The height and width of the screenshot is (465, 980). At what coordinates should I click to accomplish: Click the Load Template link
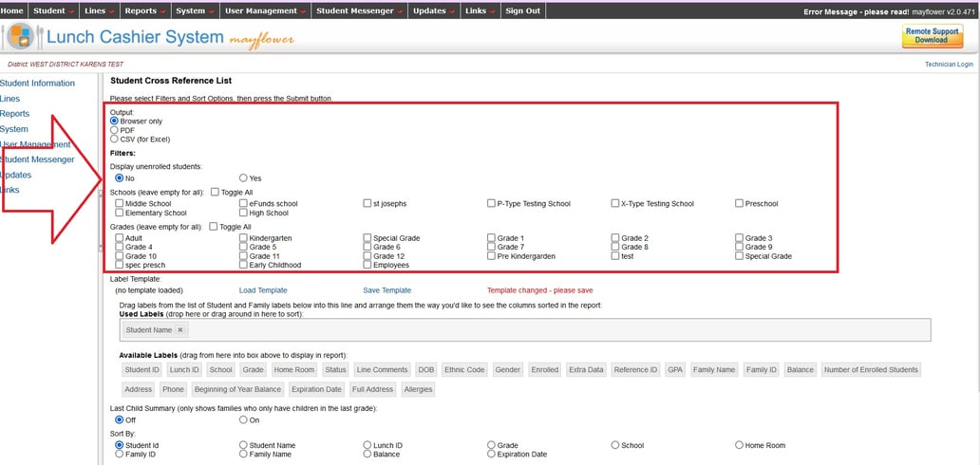pos(263,290)
